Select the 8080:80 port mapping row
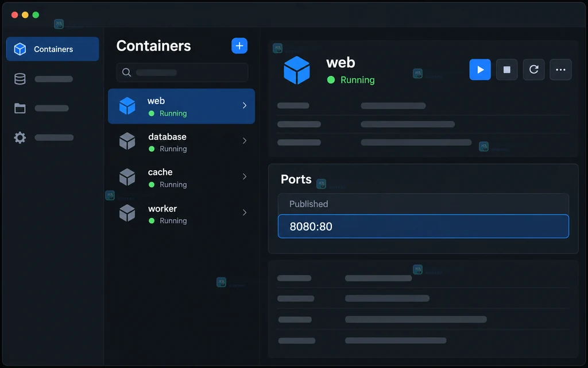588x368 pixels. point(423,227)
